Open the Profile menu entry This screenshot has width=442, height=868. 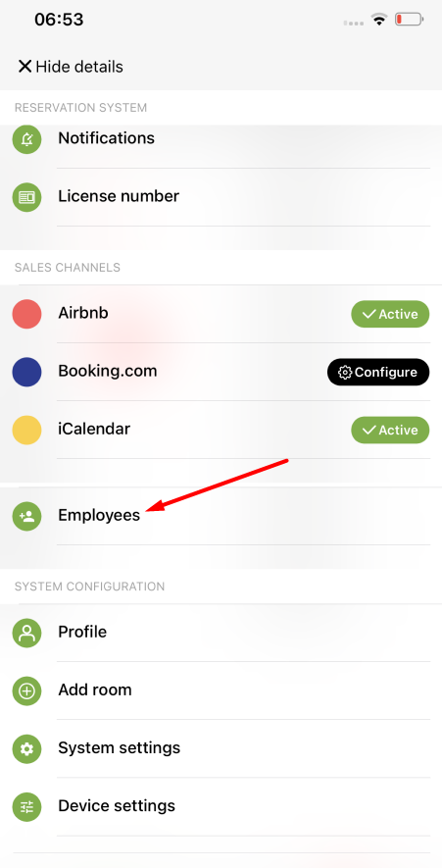(221, 633)
